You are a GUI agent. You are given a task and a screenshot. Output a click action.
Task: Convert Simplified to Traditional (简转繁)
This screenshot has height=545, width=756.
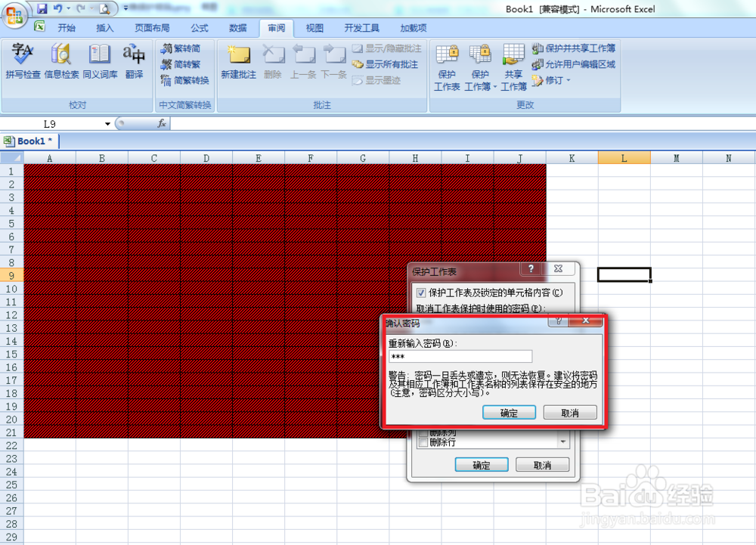(181, 64)
